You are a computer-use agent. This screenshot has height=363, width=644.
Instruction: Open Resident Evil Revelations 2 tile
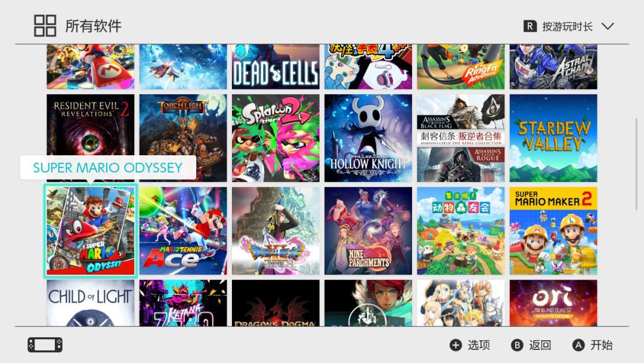(x=91, y=138)
